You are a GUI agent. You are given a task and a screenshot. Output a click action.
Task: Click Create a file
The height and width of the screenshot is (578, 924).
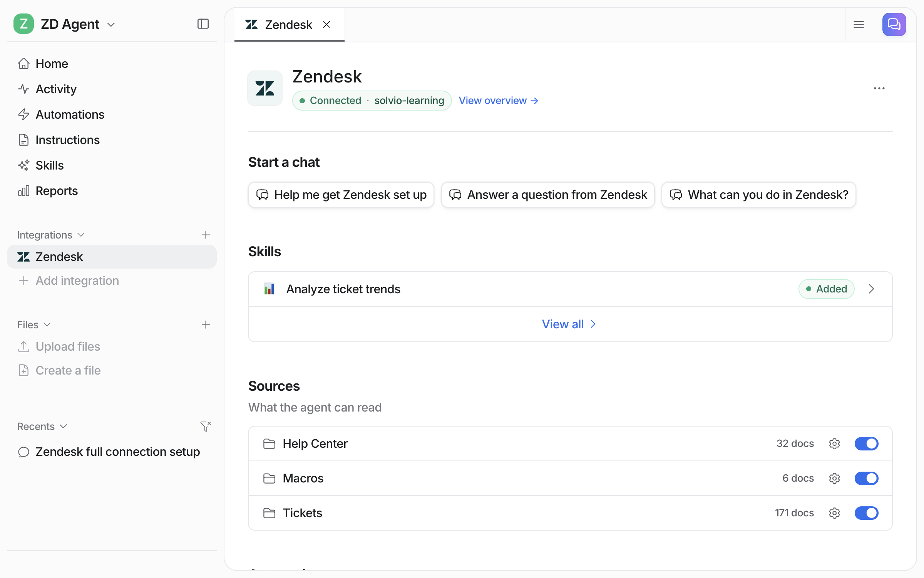[x=112, y=370]
